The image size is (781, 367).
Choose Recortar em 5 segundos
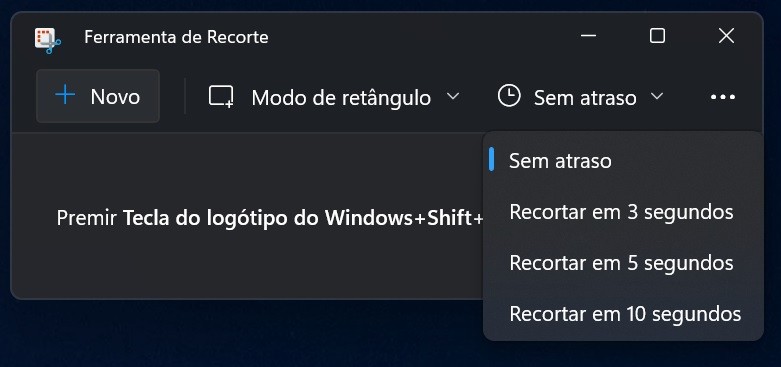coord(623,262)
